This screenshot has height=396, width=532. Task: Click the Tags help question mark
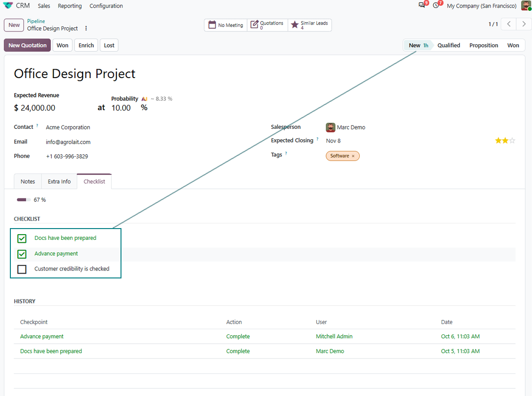click(286, 153)
